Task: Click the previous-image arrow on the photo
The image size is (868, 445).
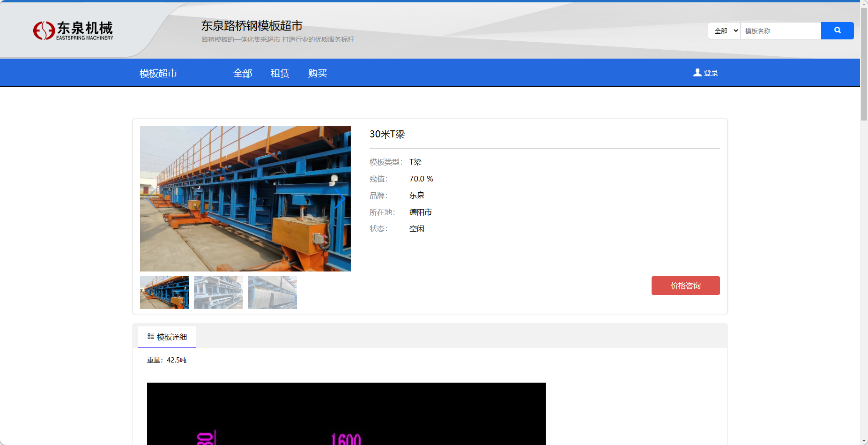Action: click(151, 198)
